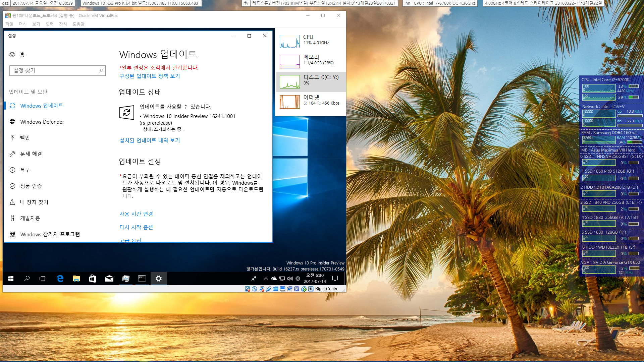Click 'Right Control' host key text
This screenshot has width=644, height=362.
(327, 289)
